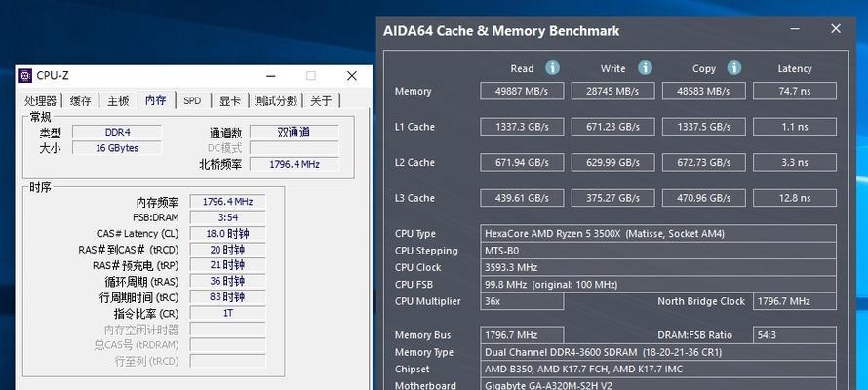The image size is (868, 390).
Task: Click the Memory Read value 49887 MB/s
Action: (x=522, y=92)
